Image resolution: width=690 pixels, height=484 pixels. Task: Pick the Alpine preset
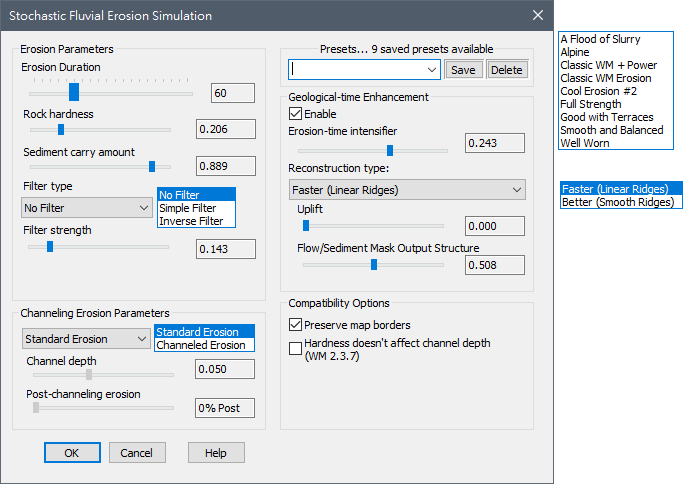577,52
